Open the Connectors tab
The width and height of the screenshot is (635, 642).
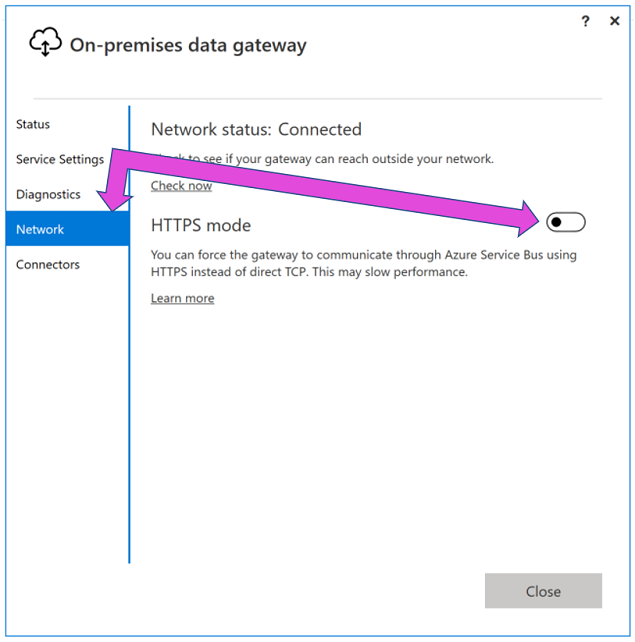(48, 264)
